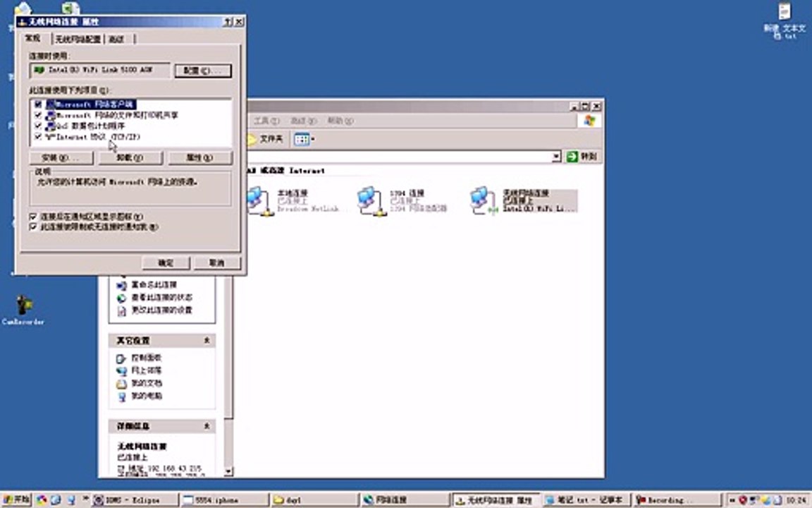Open the 无线网络配置 tab
The image size is (812, 508).
pyautogui.click(x=78, y=40)
